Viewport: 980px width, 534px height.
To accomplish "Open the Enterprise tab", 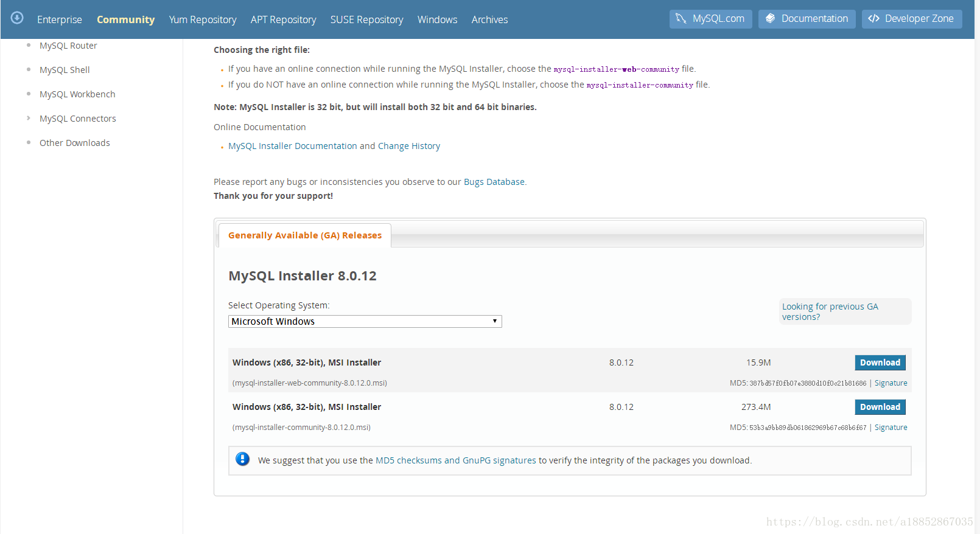I will [59, 19].
